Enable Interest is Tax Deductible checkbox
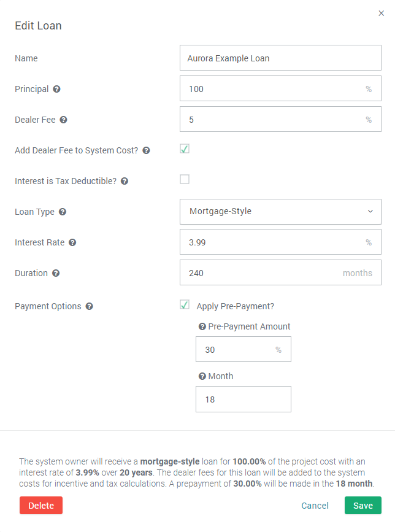395x532 pixels. [x=185, y=179]
